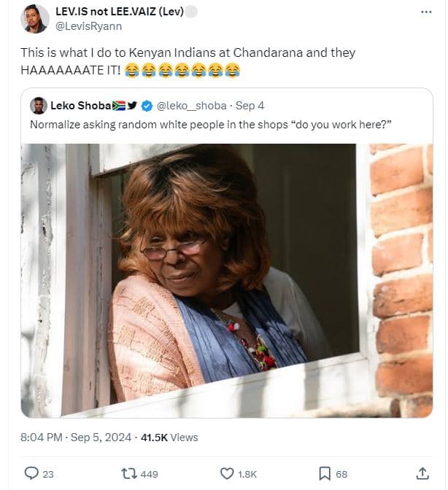Click the 1.8K likes count
Image resolution: width=448 pixels, height=490 pixels.
point(248,474)
